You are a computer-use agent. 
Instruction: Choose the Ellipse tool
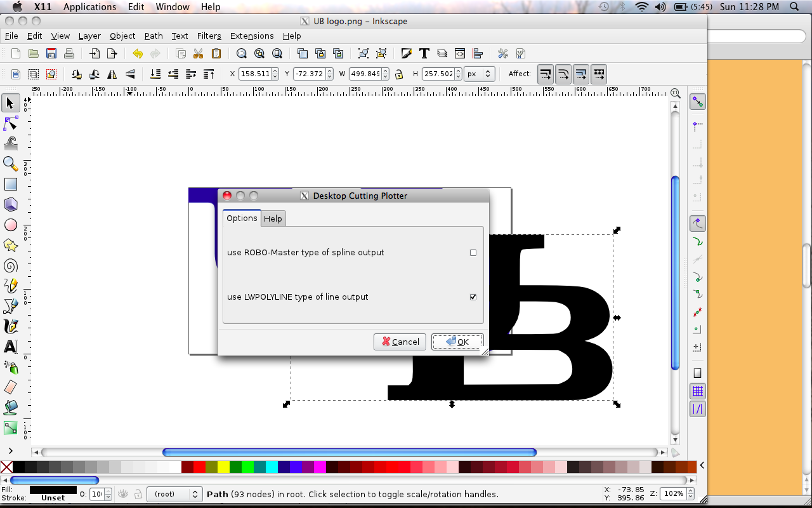pos(11,225)
